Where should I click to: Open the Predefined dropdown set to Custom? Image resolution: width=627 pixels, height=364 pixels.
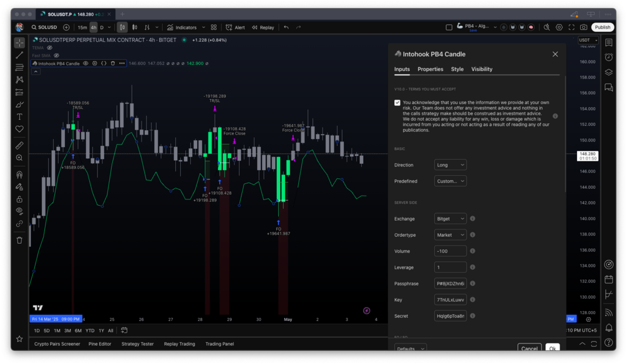[x=450, y=181]
